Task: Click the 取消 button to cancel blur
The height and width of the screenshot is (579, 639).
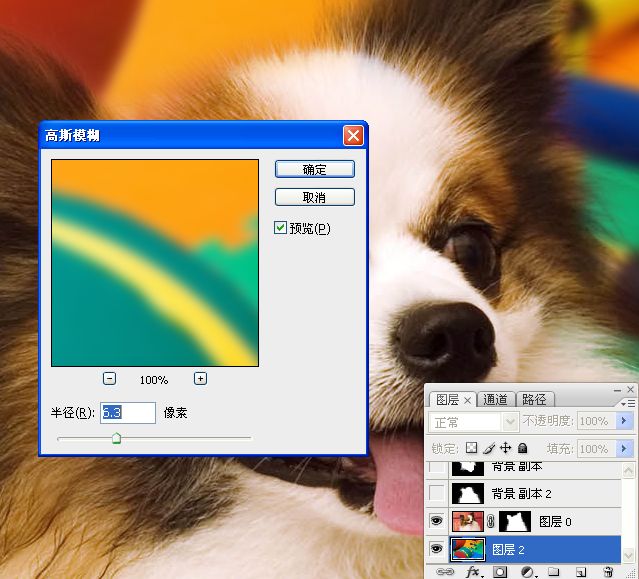Action: 315,197
